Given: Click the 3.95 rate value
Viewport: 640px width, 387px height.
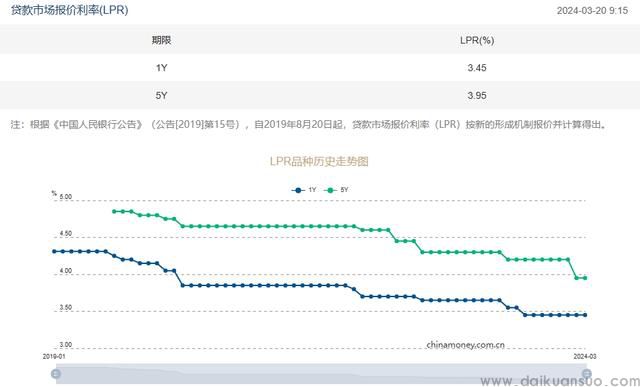Looking at the screenshot, I should click(477, 96).
